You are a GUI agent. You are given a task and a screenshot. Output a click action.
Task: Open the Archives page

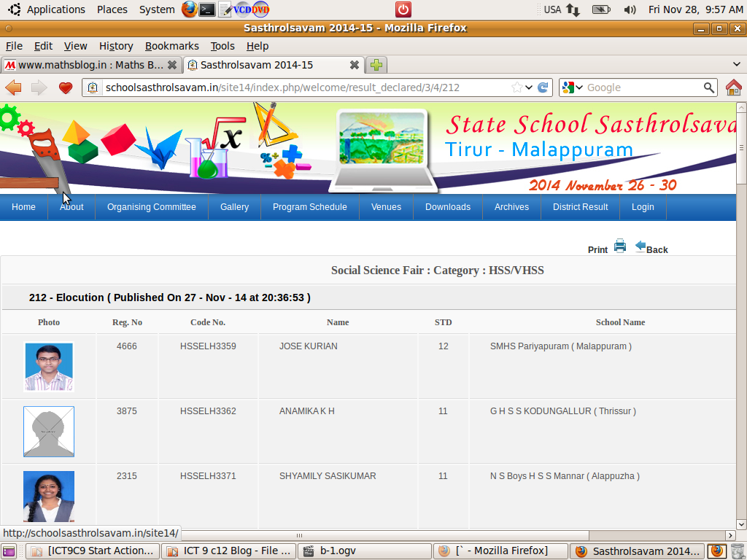click(511, 207)
